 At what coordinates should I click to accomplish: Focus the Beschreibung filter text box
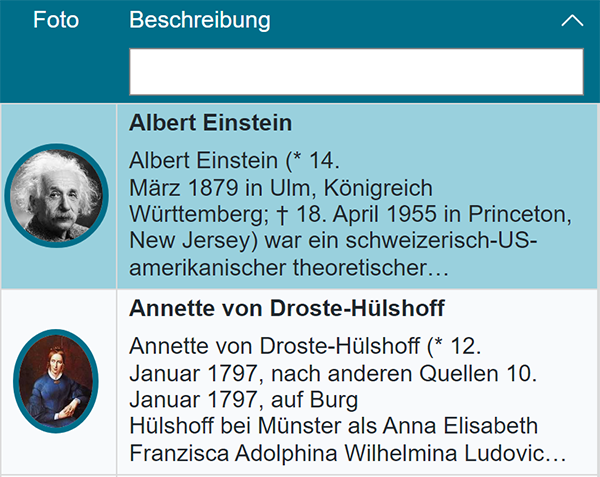(x=355, y=71)
